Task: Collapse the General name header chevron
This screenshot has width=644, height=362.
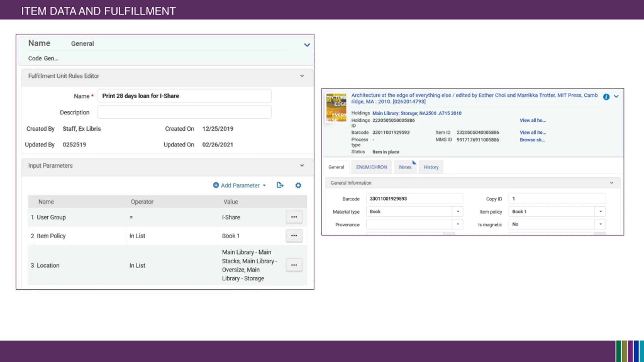Action: point(307,45)
